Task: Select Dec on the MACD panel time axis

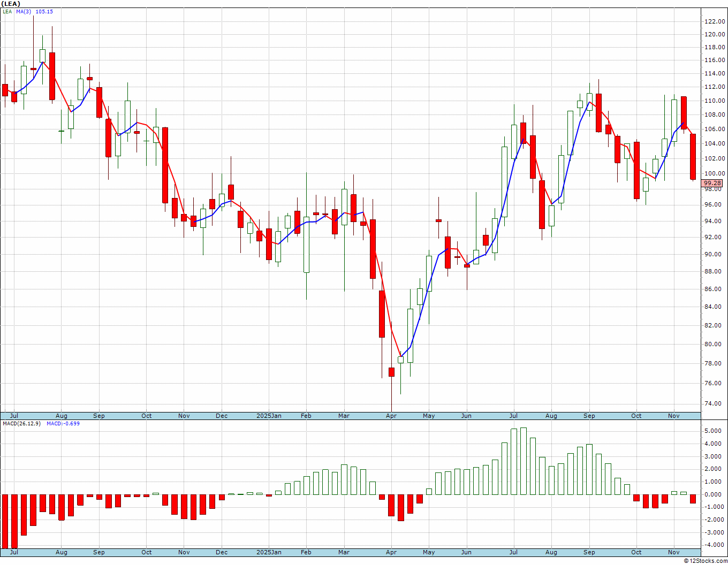Action: coord(222,552)
